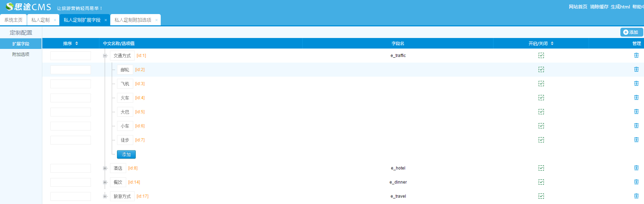This screenshot has height=204, width=644.
Task: Click the 清除缓存 link
Action: tap(599, 7)
